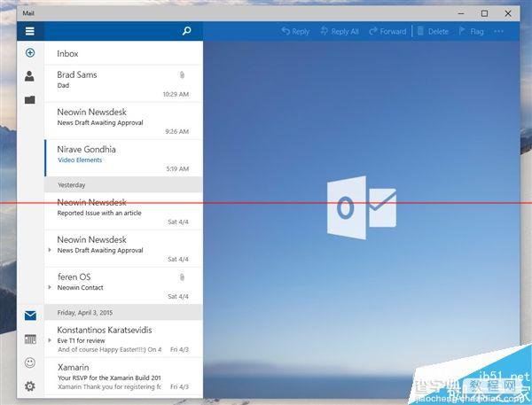This screenshot has width=532, height=405.
Task: Expand the News Draft Awaiting Approval Sat thread
Action: (x=50, y=250)
